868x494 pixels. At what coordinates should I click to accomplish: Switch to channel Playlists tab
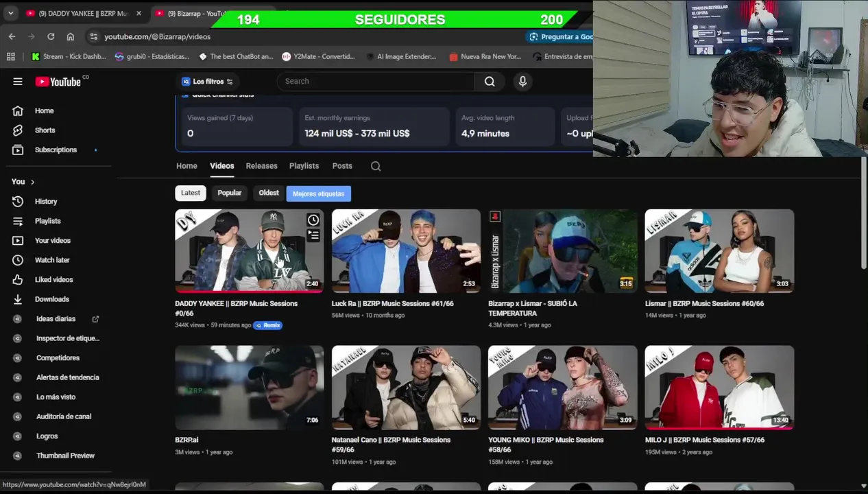304,166
